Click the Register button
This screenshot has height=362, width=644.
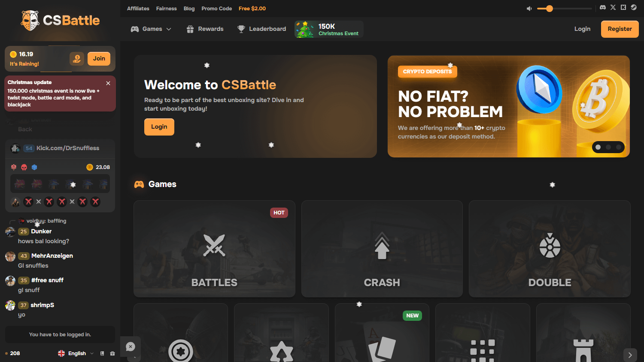tap(620, 29)
